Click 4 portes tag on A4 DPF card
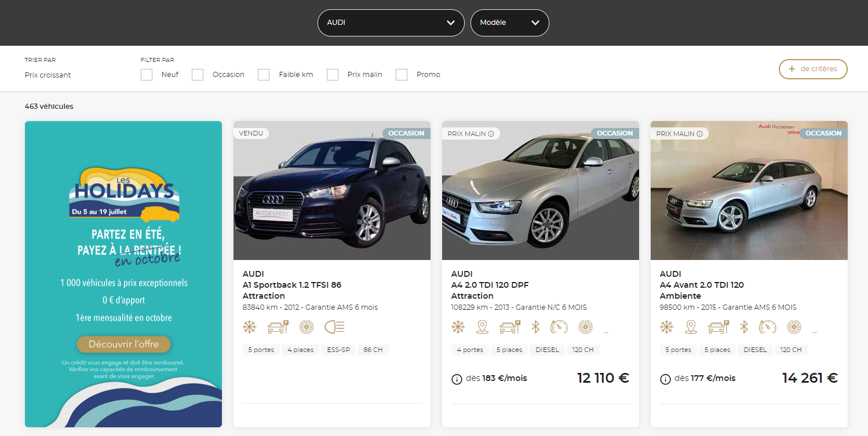The image size is (868, 436). coord(470,350)
